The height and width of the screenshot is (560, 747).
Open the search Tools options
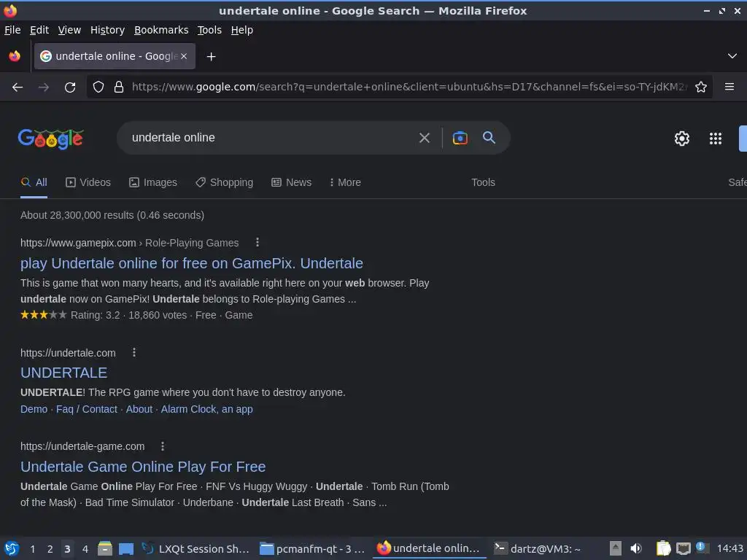(483, 182)
